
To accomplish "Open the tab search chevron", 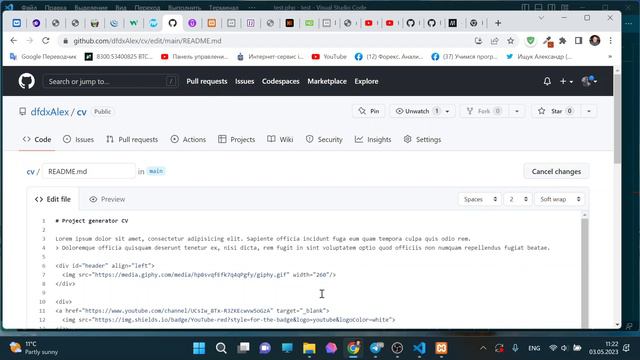I will [541, 18].
